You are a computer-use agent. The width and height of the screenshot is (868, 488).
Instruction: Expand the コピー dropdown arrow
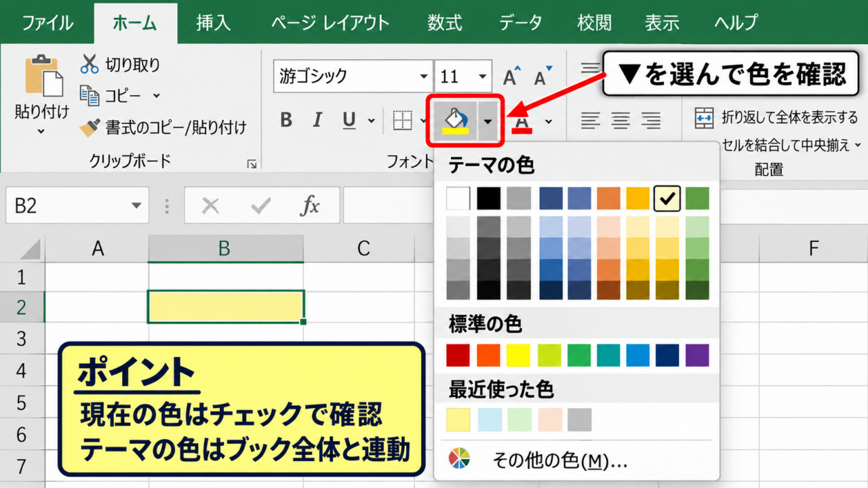157,96
